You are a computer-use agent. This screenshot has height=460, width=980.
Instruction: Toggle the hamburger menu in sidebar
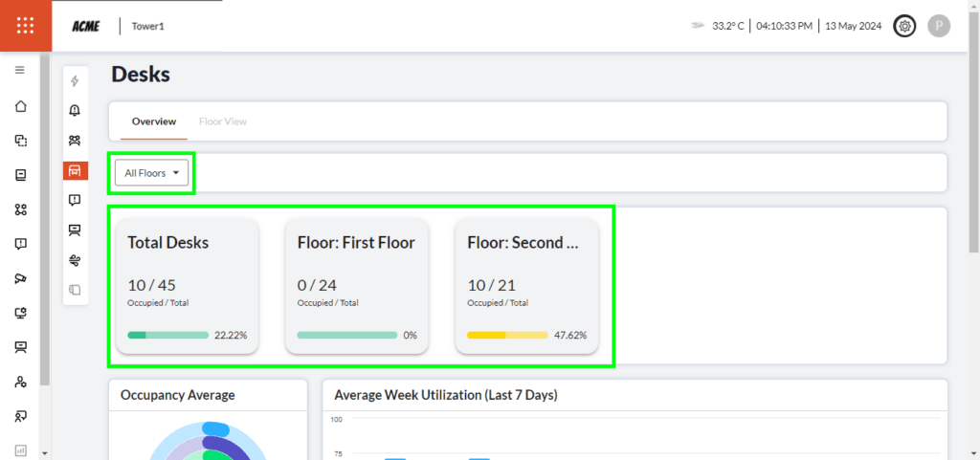click(20, 71)
